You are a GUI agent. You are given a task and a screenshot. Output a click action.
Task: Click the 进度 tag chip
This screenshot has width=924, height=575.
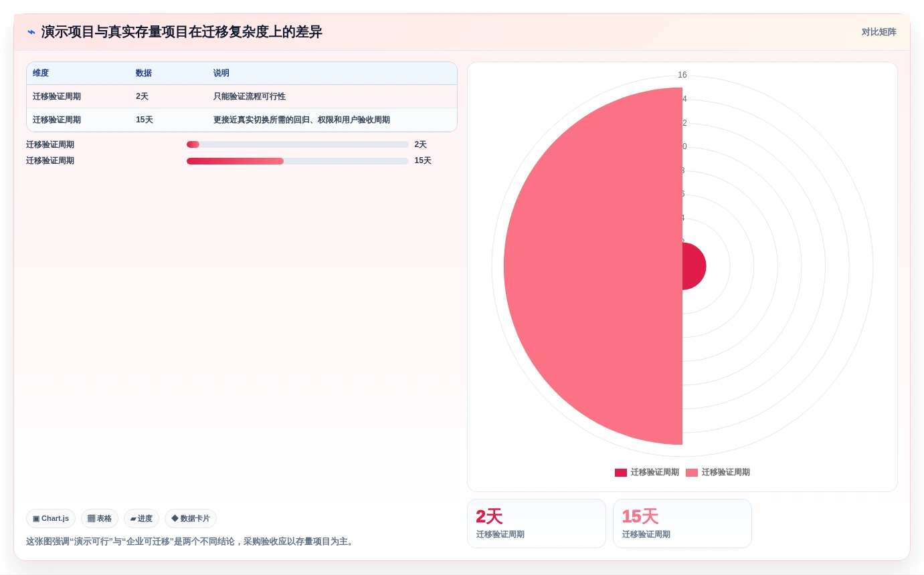[x=141, y=519]
